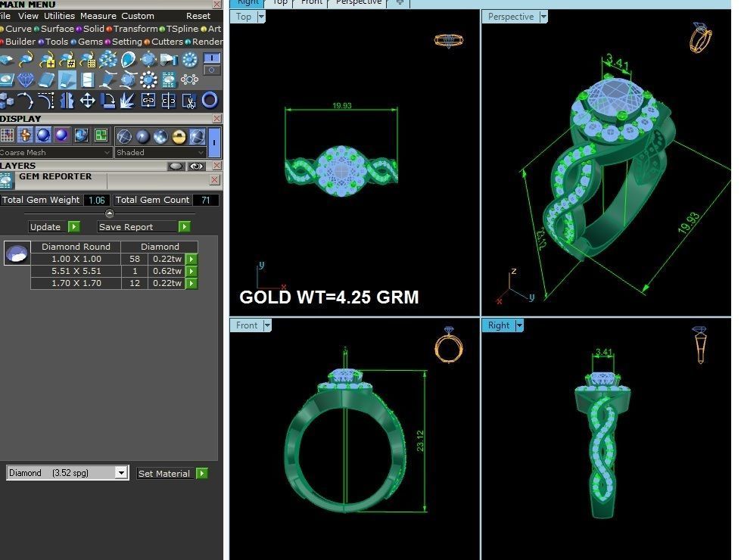The width and height of the screenshot is (741, 560).
Task: Toggle the gold material sphere display mode
Action: [179, 136]
